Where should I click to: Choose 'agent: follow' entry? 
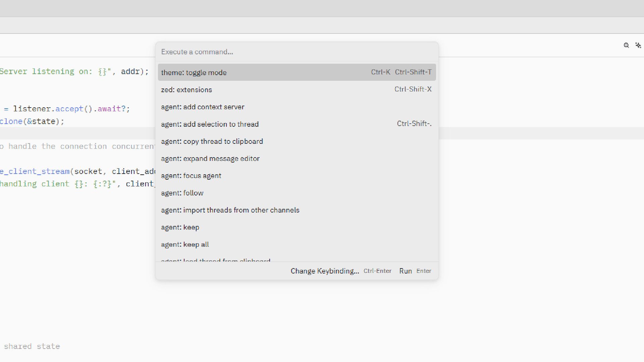pos(297,193)
